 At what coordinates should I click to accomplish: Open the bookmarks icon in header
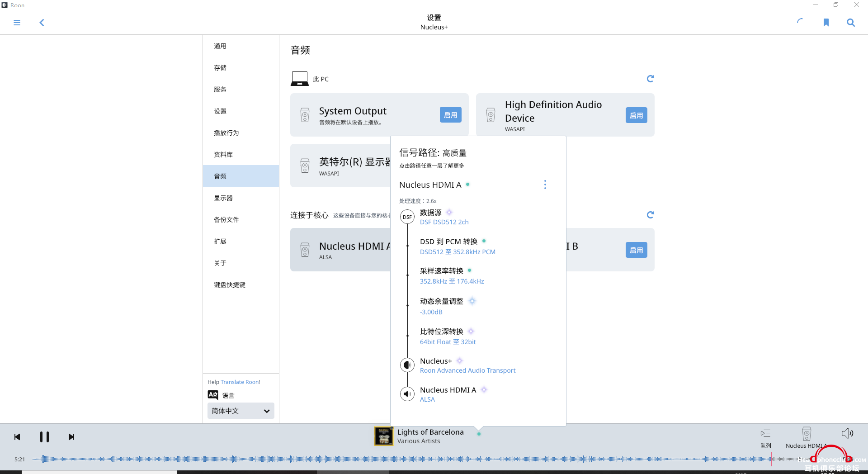click(826, 23)
